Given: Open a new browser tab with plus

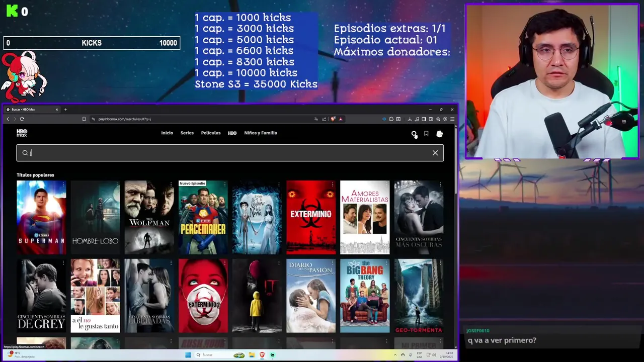Looking at the screenshot, I should [65, 110].
